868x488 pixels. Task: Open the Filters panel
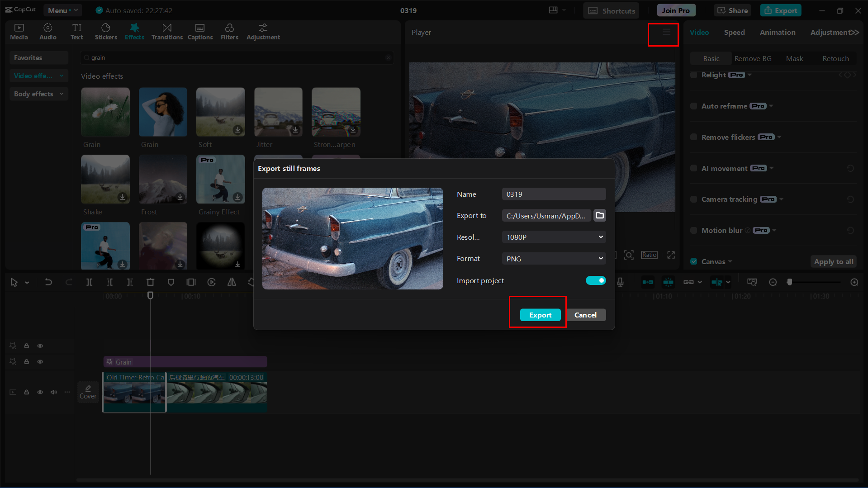[229, 31]
